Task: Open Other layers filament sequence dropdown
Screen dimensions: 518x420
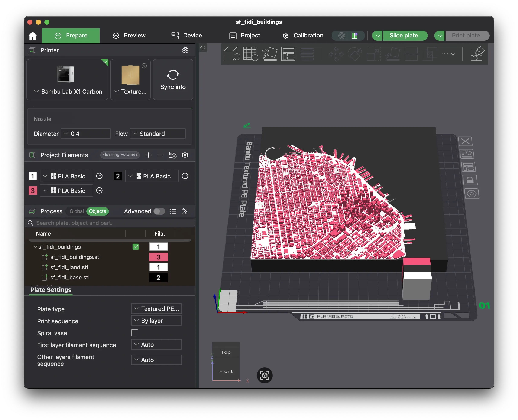Action: click(156, 360)
